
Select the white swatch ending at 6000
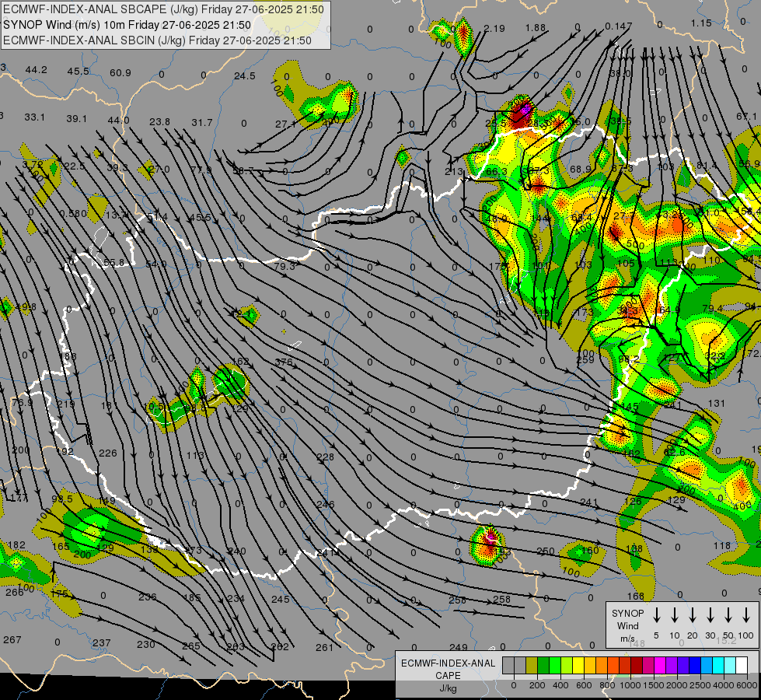tap(742, 666)
